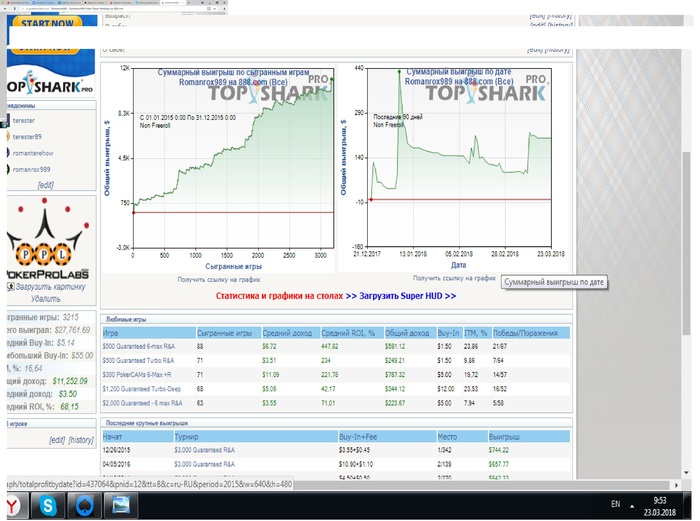Screen dimensions: 700x521
Task: Select '$300 PokerCAMs 6-Max +R' game row
Action: pyautogui.click(x=336, y=375)
